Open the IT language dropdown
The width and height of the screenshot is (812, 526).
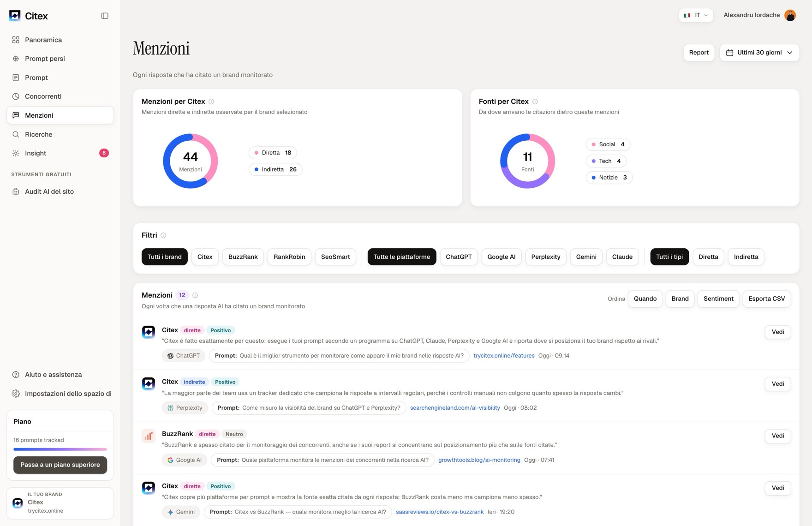(x=696, y=15)
